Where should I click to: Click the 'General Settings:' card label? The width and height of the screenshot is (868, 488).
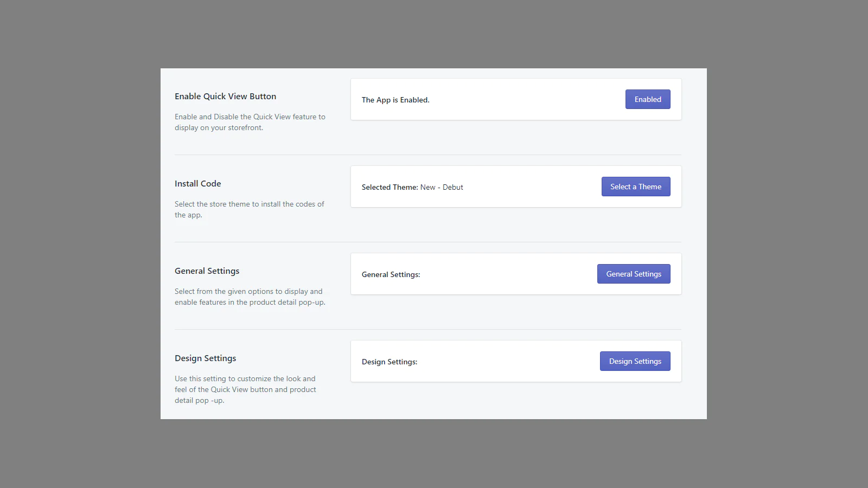click(391, 274)
